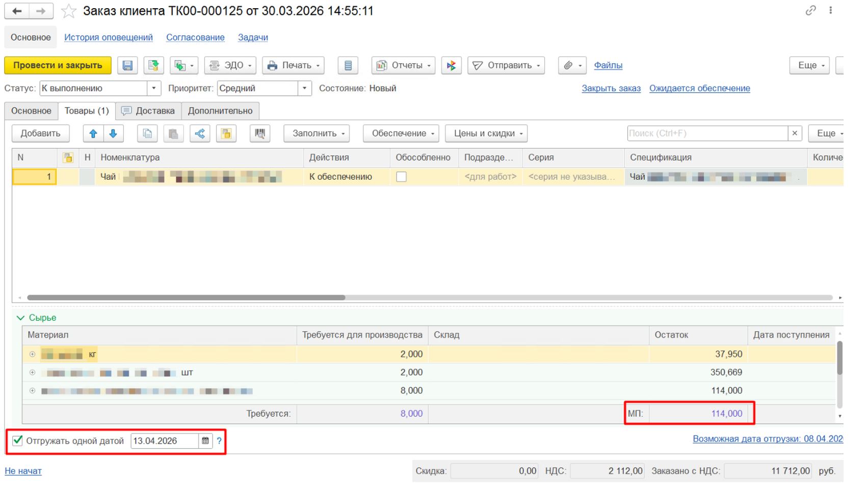Click the shipment date field 13.04.2026
The width and height of the screenshot is (868, 488).
tap(165, 441)
